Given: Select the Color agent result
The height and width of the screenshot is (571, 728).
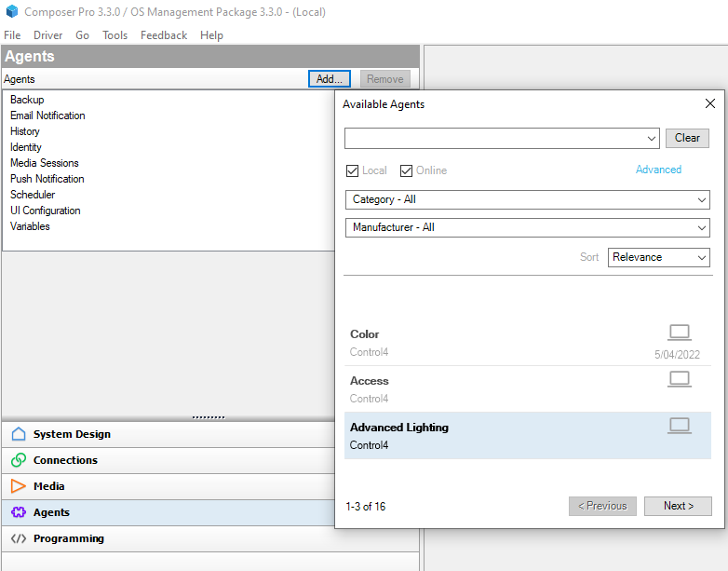Looking at the screenshot, I should (x=528, y=343).
